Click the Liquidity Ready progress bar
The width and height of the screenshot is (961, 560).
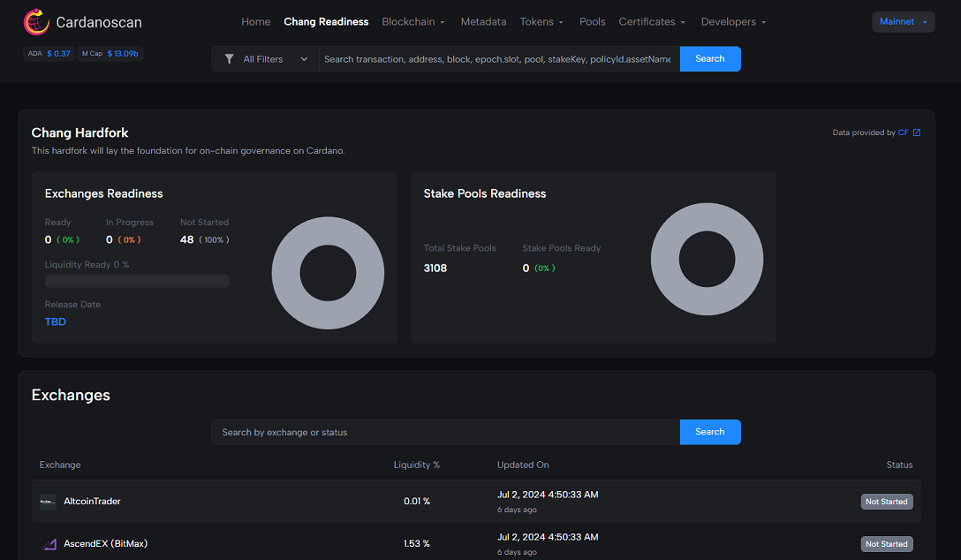[137, 281]
